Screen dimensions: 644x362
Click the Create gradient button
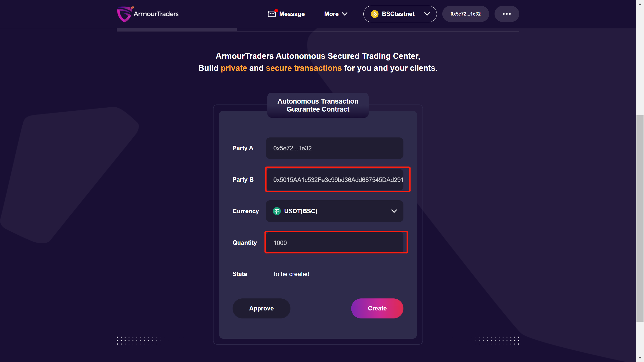point(377,308)
